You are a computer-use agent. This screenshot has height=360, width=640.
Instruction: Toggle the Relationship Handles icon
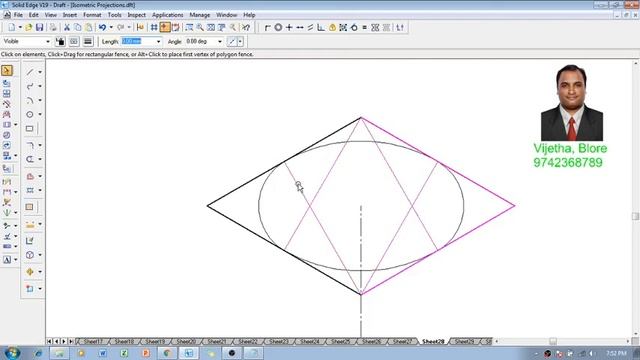coord(176,27)
